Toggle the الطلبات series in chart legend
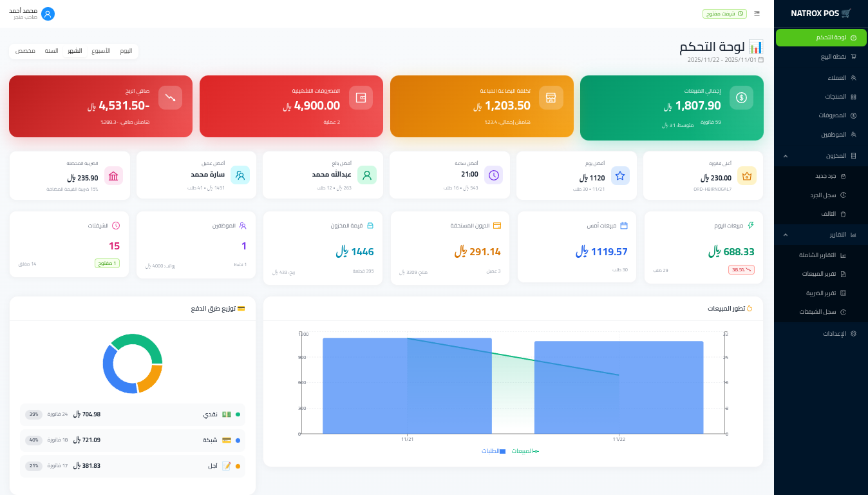The height and width of the screenshot is (495, 868). coord(493,451)
